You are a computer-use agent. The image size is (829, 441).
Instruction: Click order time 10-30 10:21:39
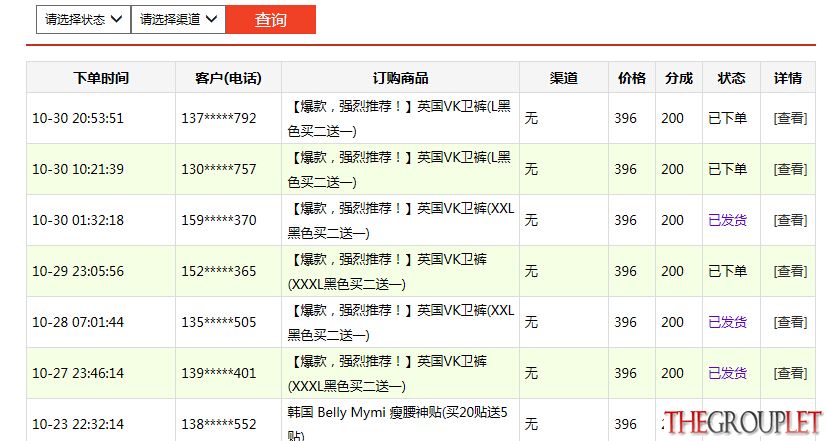pos(78,169)
